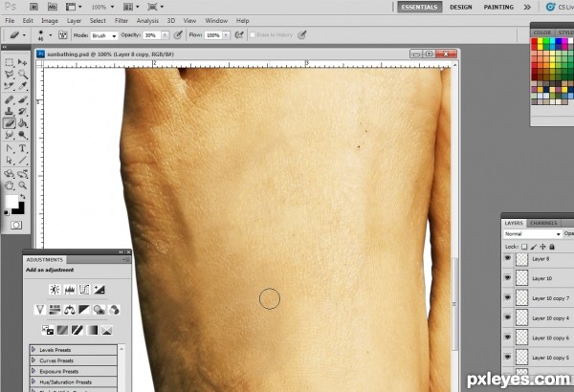Screen dimensions: 574x392
Task: Select the Eyedropper tool
Action: [22, 87]
